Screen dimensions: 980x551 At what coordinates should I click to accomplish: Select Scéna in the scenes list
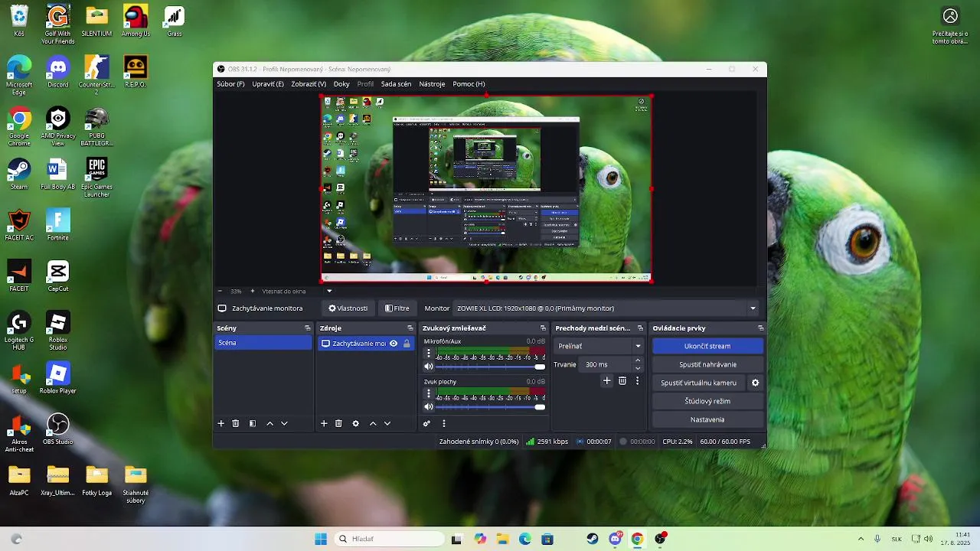[x=263, y=343]
